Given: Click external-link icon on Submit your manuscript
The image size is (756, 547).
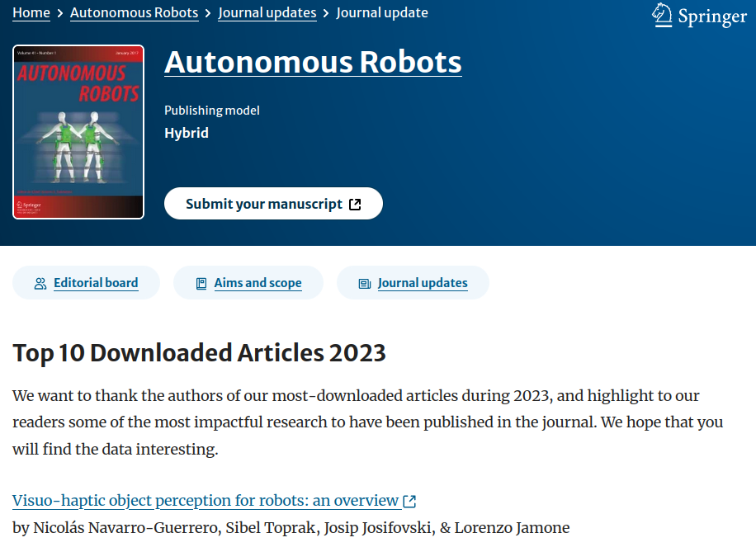Looking at the screenshot, I should [x=355, y=205].
